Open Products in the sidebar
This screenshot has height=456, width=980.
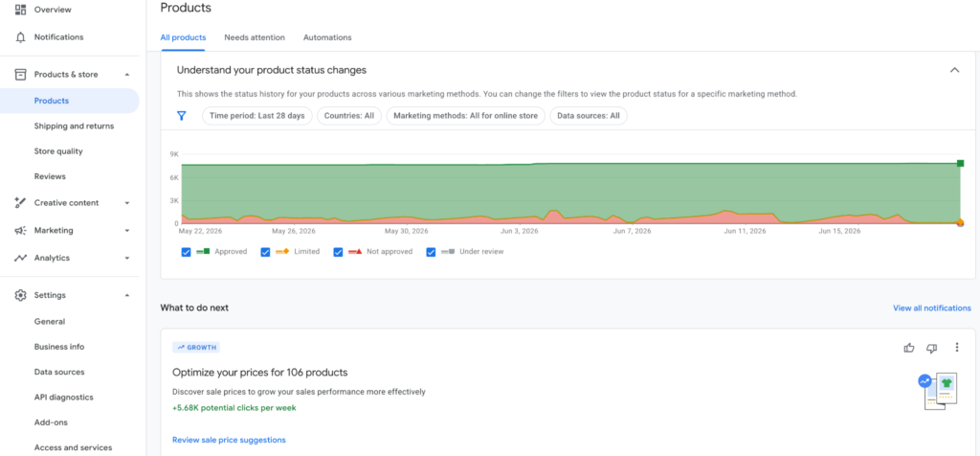[69, 101]
